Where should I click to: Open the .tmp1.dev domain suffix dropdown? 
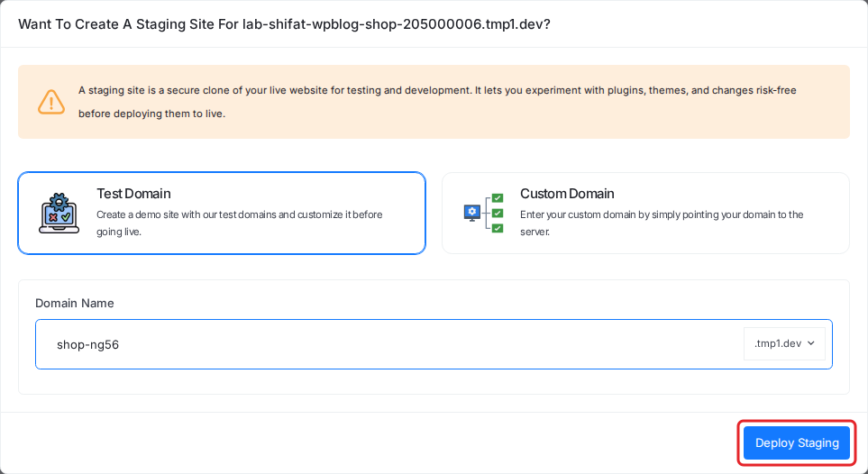[x=784, y=343]
